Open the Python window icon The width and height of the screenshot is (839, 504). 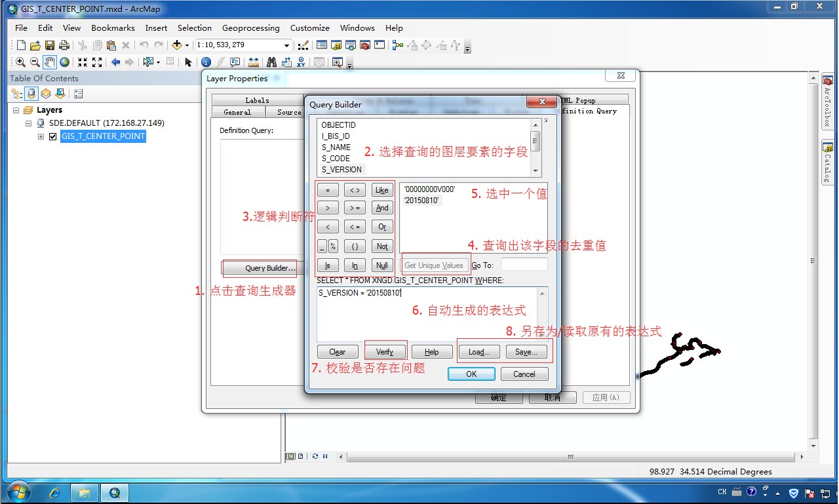point(380,45)
